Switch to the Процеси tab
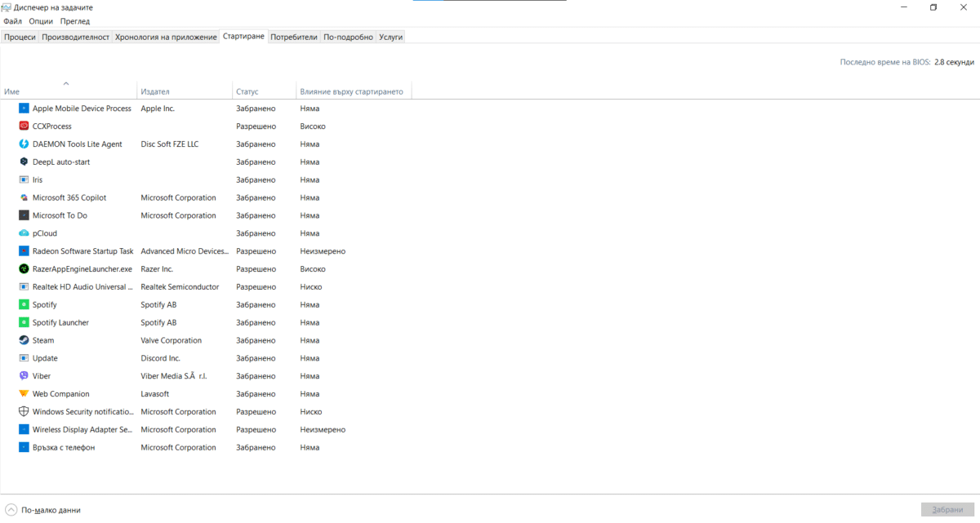The width and height of the screenshot is (980, 523). pyautogui.click(x=20, y=38)
